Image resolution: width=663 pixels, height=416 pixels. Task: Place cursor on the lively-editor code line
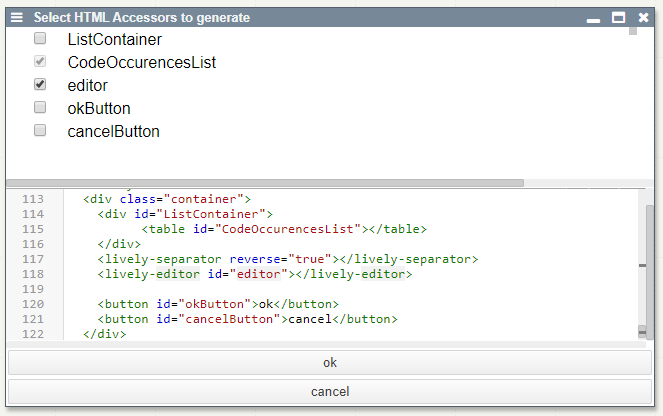tap(255, 274)
